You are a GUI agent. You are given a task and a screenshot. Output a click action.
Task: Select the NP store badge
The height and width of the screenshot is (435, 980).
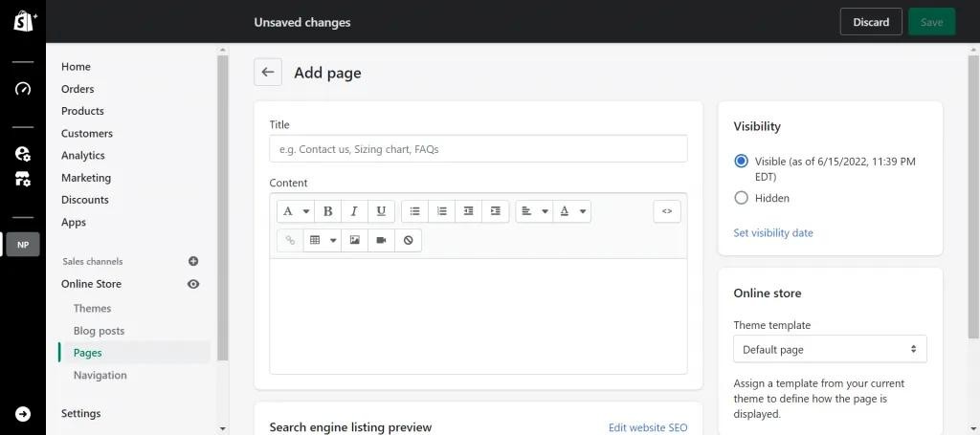(x=23, y=244)
